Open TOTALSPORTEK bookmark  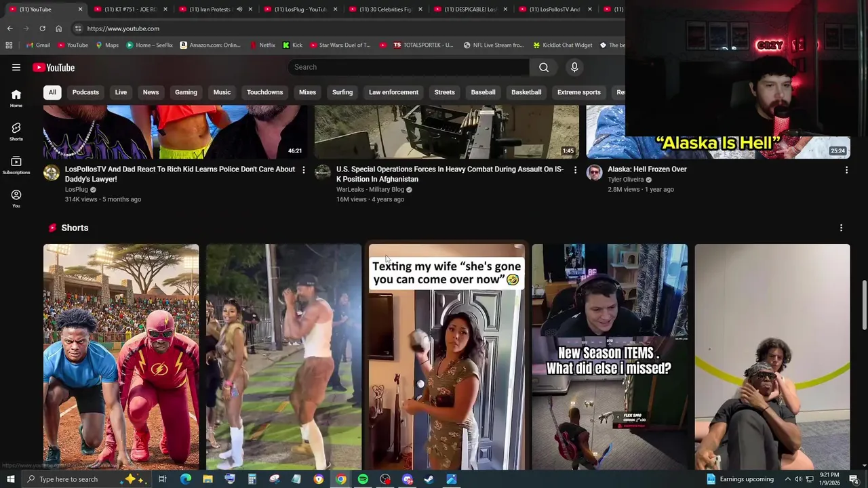(422, 45)
